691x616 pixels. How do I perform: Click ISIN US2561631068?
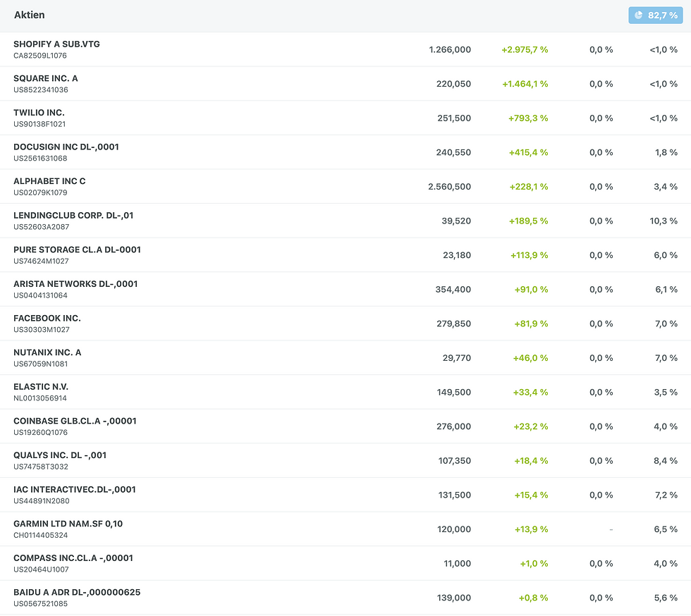click(40, 158)
